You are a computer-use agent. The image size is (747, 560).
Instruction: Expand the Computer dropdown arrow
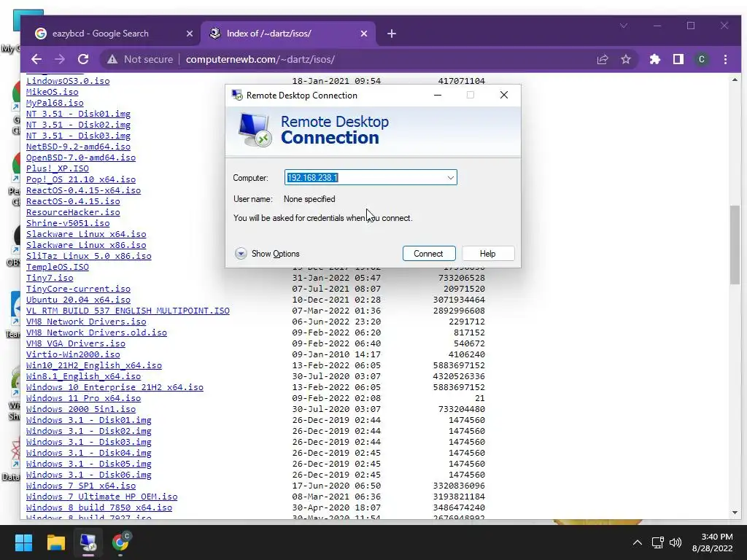[450, 178]
